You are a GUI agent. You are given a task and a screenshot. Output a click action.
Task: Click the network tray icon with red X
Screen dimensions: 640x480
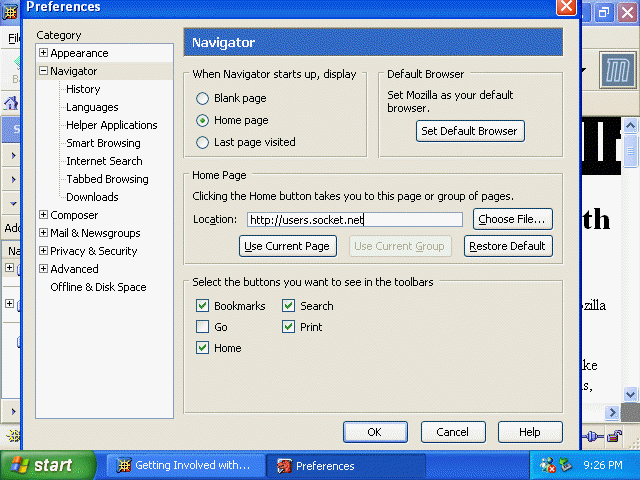(x=547, y=465)
